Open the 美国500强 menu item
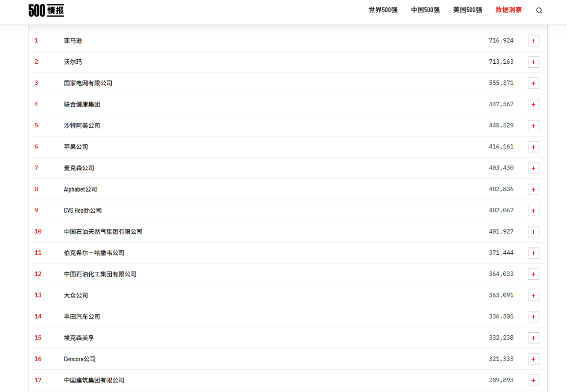567x392 pixels. (468, 10)
